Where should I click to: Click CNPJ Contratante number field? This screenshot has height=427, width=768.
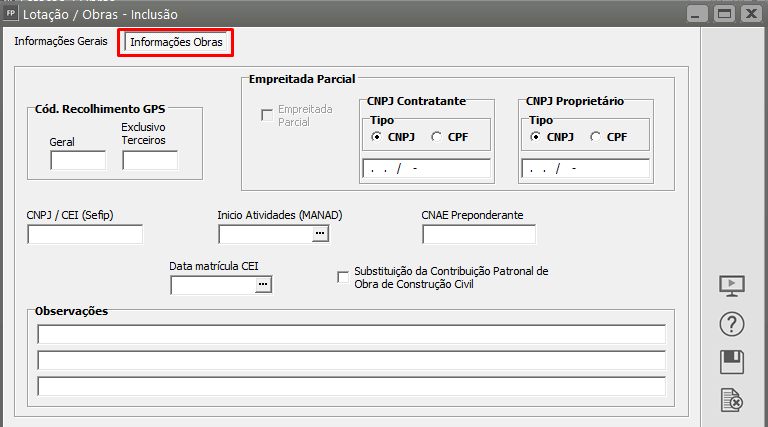pos(426,168)
